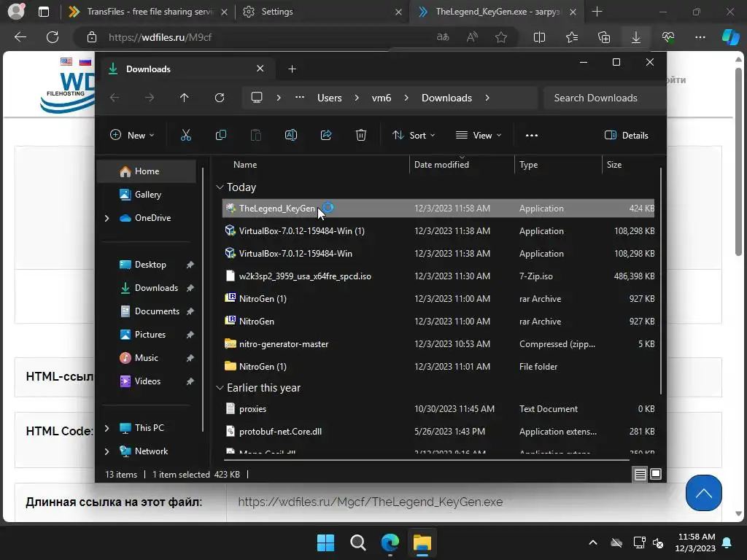Select the nitro-generator-master zip file
747x560 pixels.
[438, 344]
